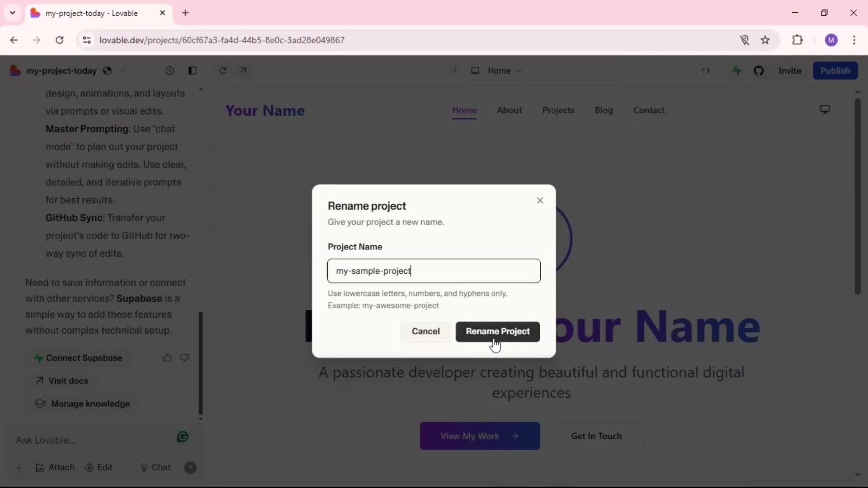Open tab search dropdown arrow
Screen dimensions: 868x488
(13, 13)
